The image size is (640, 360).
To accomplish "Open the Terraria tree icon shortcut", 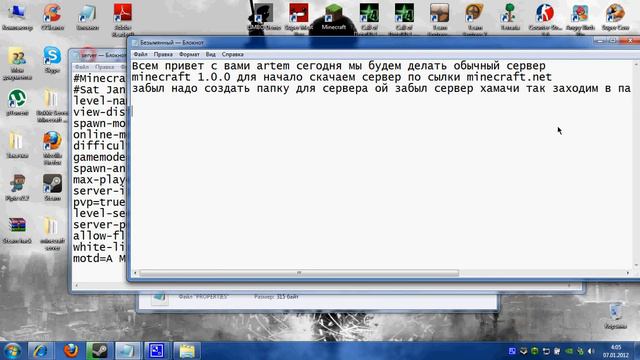I will point(510,17).
